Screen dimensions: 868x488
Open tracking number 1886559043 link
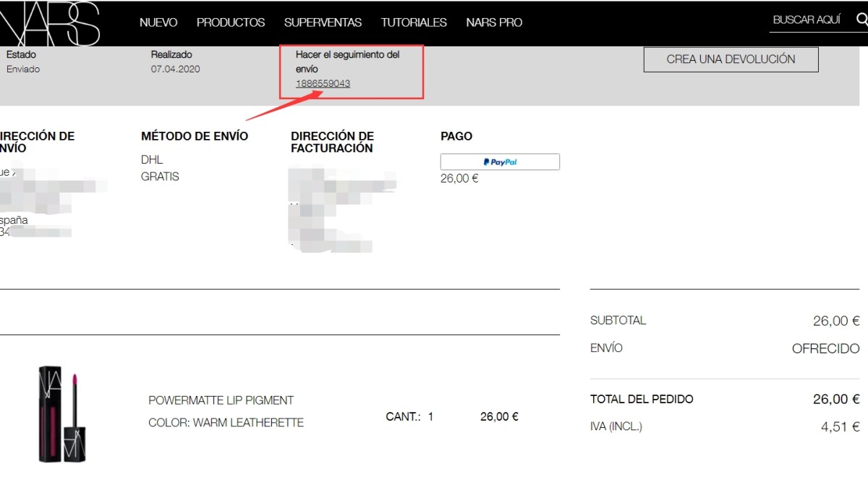tap(323, 83)
